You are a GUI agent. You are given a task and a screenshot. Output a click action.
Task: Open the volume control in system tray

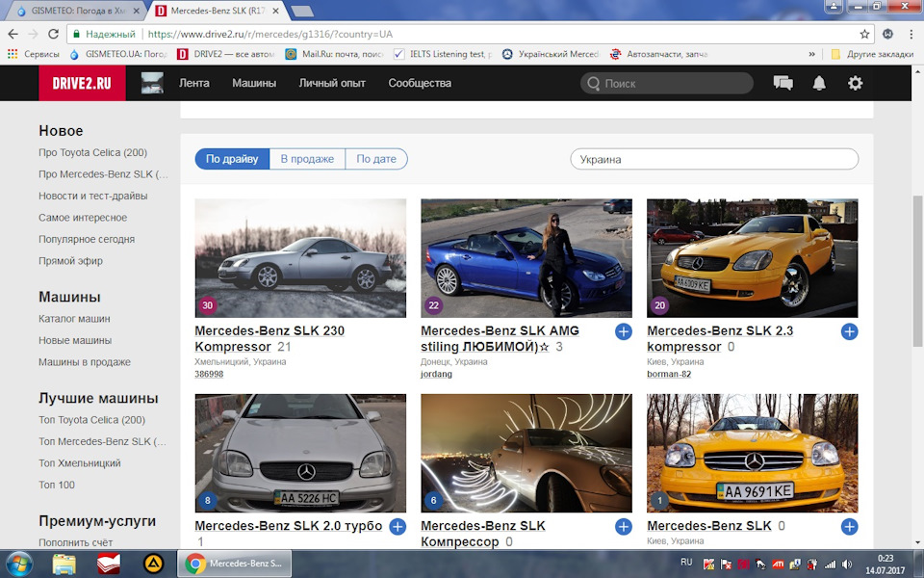coord(847,564)
